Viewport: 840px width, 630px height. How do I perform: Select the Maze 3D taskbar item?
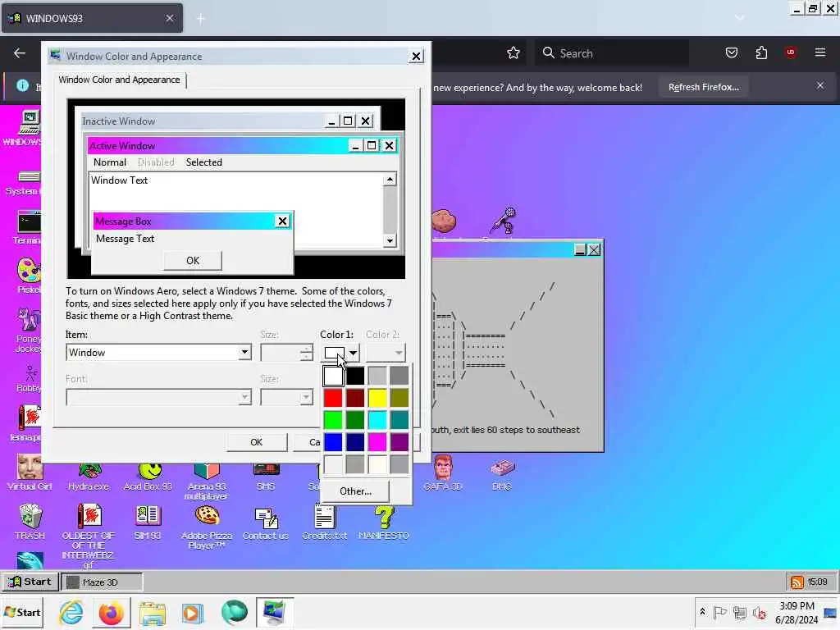(102, 582)
